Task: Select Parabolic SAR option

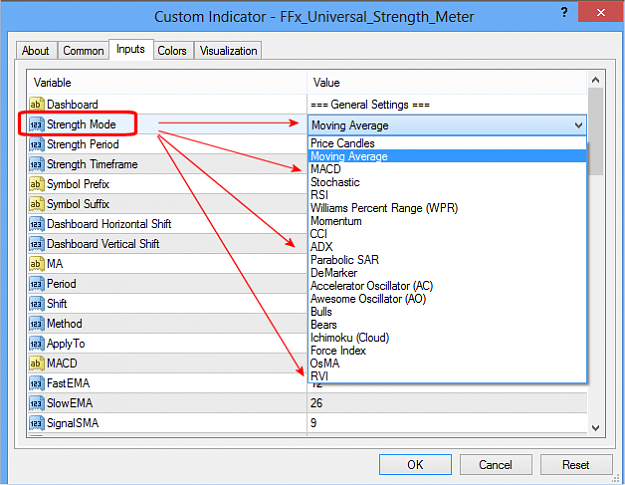Action: [x=447, y=260]
